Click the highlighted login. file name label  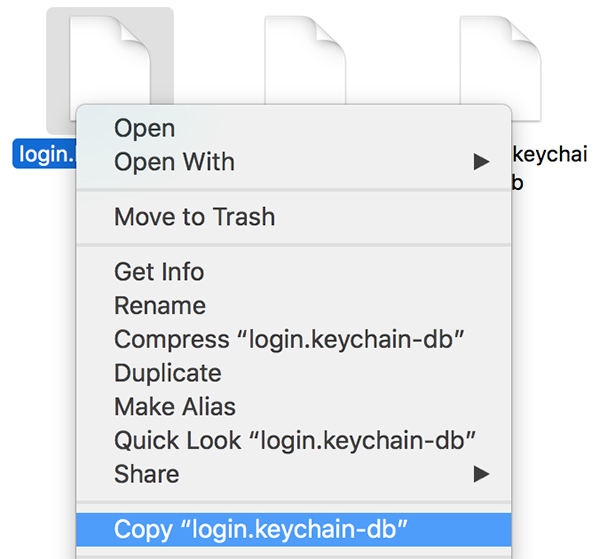click(45, 154)
